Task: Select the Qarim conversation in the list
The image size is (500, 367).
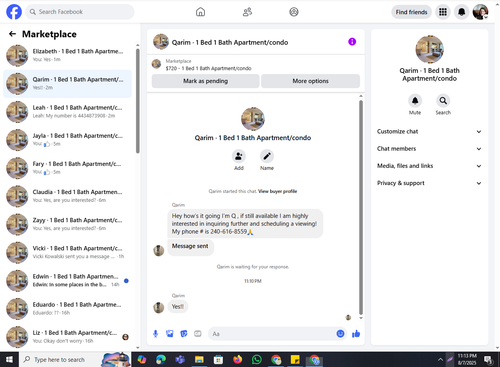Action: click(67, 84)
